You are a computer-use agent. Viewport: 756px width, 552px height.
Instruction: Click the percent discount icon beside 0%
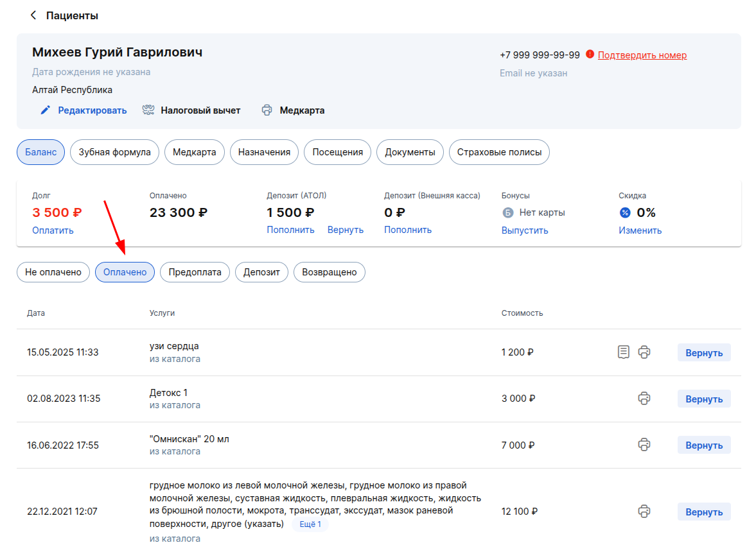tap(625, 212)
